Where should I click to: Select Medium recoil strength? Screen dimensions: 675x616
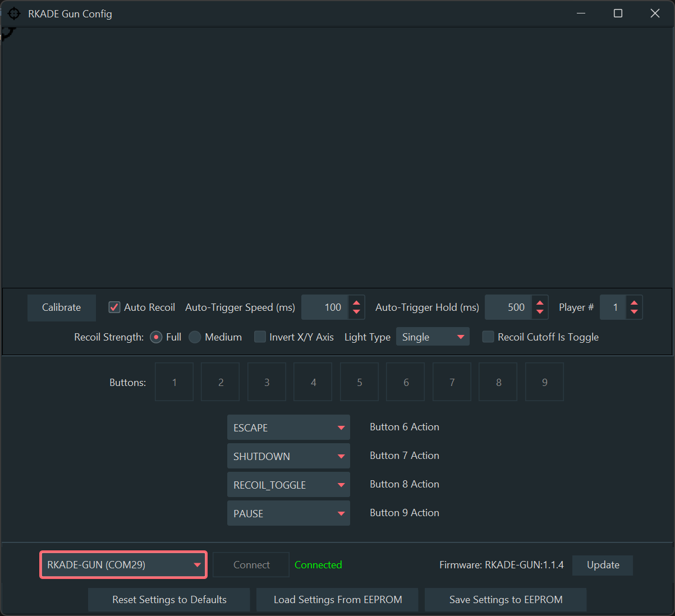[195, 337]
